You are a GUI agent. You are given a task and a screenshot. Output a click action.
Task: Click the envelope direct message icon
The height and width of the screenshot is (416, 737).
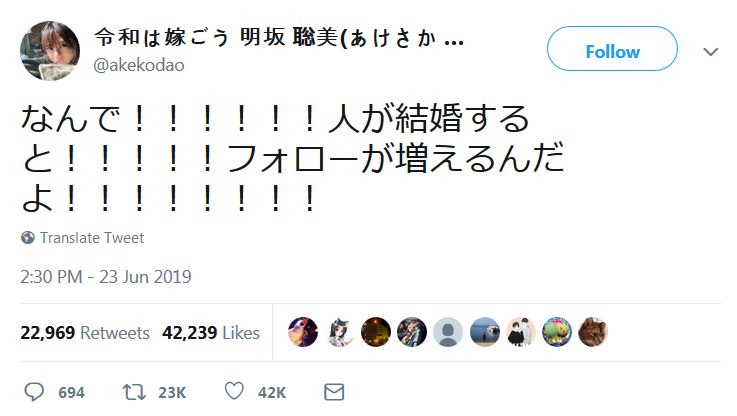pyautogui.click(x=334, y=392)
